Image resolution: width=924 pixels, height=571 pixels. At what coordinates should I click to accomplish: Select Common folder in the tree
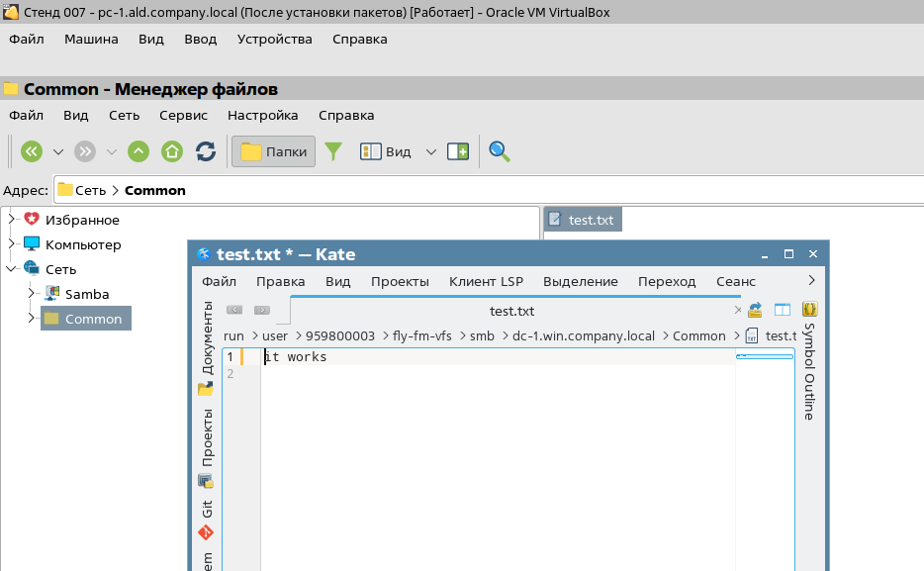86,319
